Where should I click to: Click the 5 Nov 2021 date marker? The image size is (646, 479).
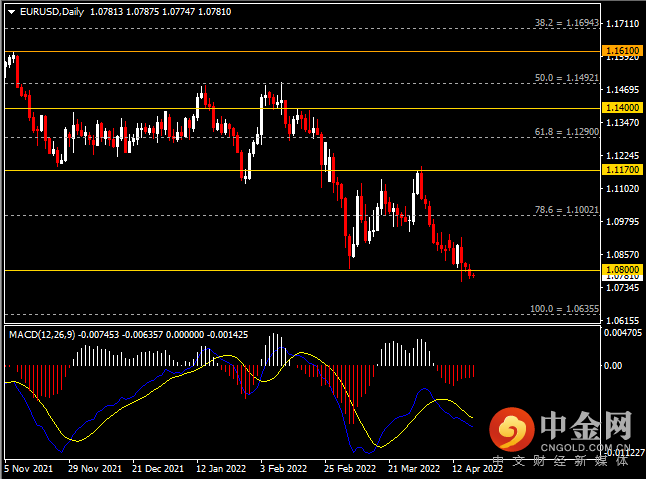pyautogui.click(x=28, y=469)
